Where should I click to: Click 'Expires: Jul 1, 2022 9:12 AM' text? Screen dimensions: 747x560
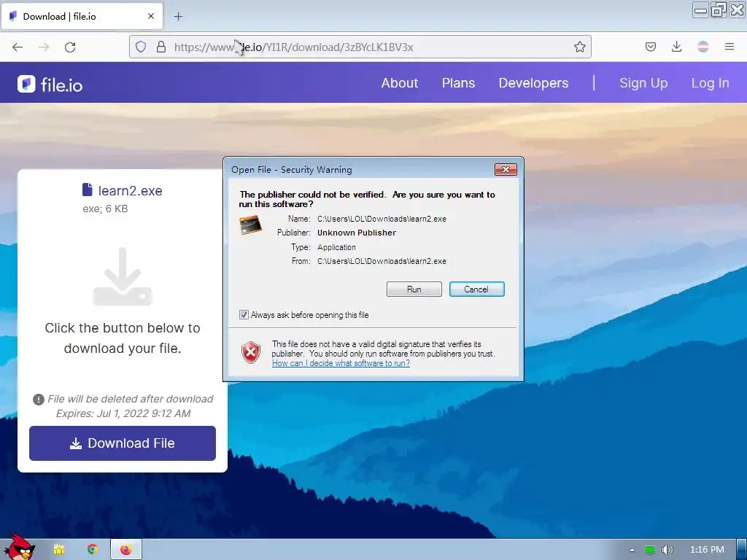click(123, 413)
